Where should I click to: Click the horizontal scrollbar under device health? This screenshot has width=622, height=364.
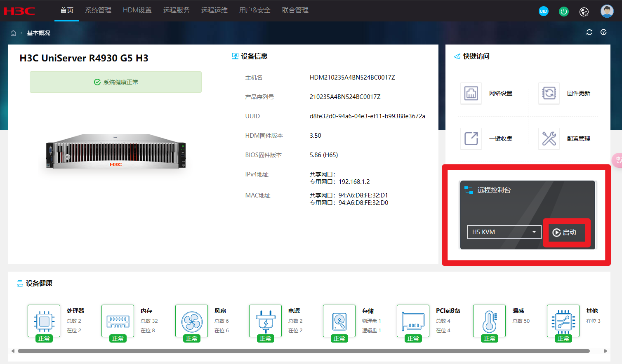tap(303, 351)
